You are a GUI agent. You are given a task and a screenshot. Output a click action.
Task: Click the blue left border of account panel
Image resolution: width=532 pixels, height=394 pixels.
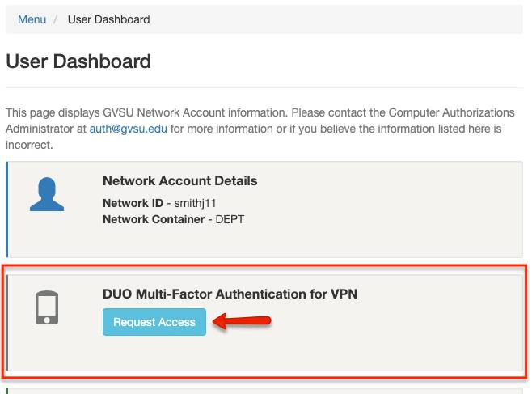tap(7, 210)
